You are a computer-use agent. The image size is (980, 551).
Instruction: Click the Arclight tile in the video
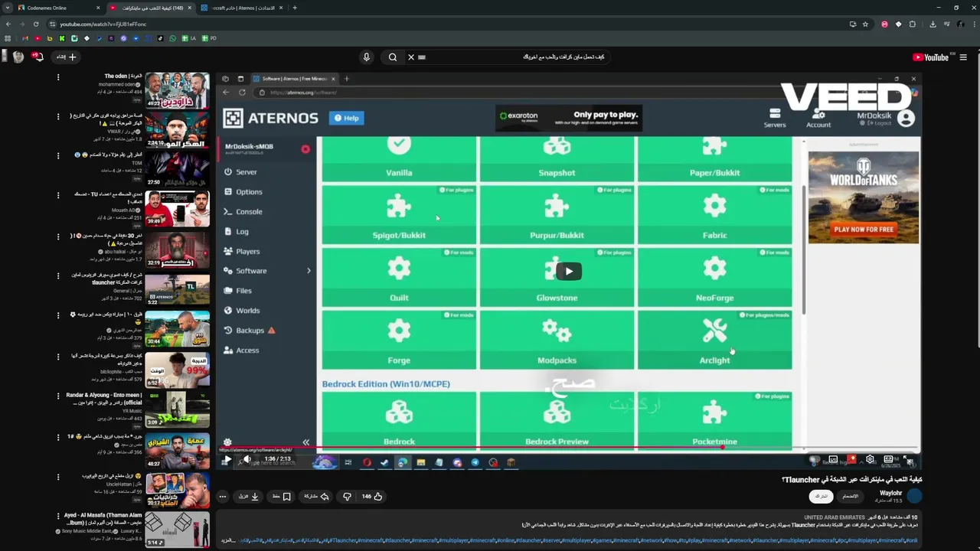(714, 339)
